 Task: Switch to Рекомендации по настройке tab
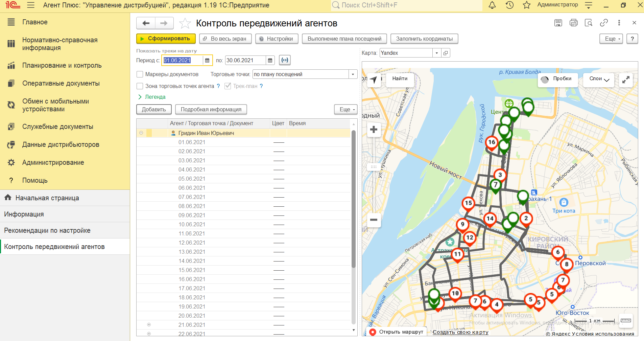click(65, 230)
